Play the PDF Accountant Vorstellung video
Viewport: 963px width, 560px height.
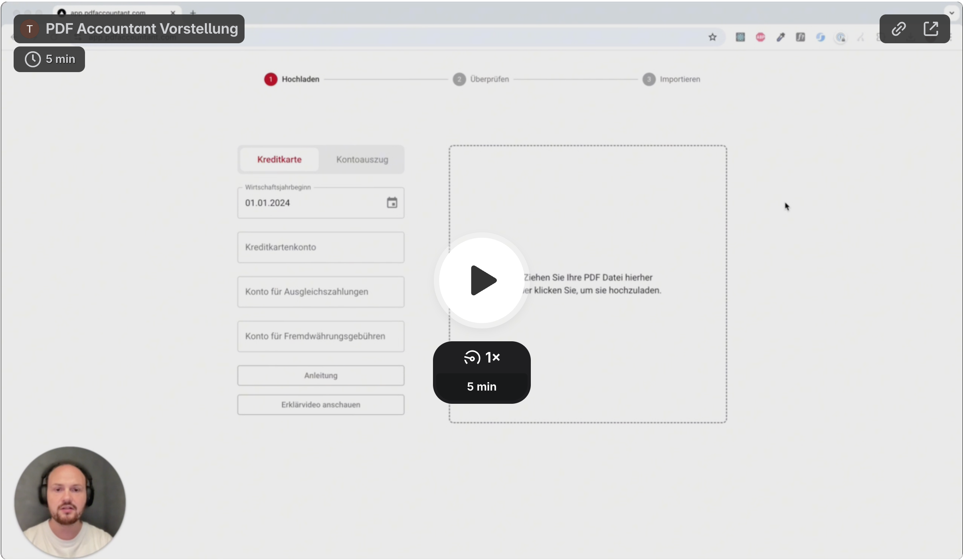(x=481, y=280)
